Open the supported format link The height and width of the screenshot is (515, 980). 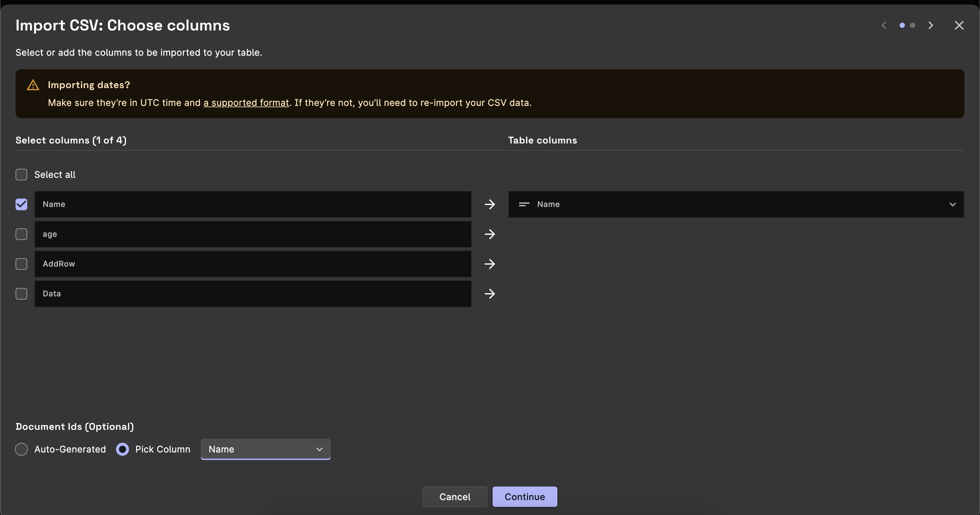point(246,103)
